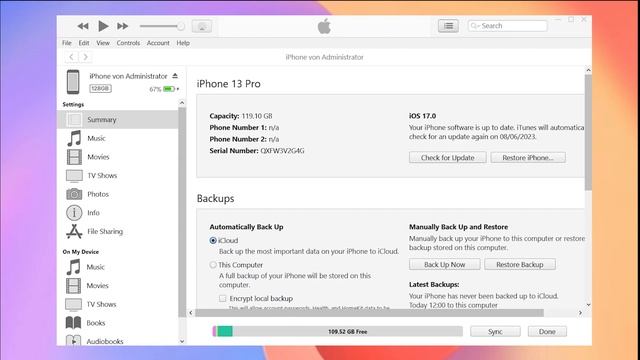The height and width of the screenshot is (360, 640).
Task: Open Audiobooks under On My Device
Action: point(104,341)
